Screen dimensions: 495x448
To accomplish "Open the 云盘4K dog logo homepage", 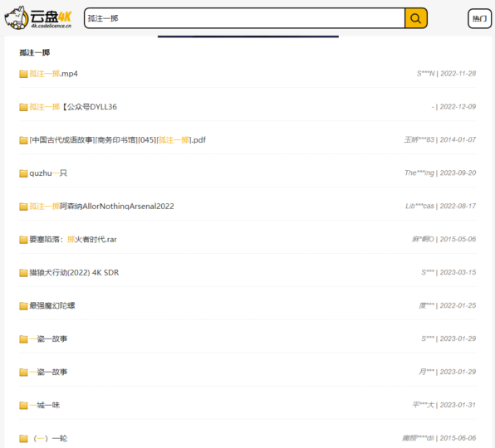I will pyautogui.click(x=38, y=18).
